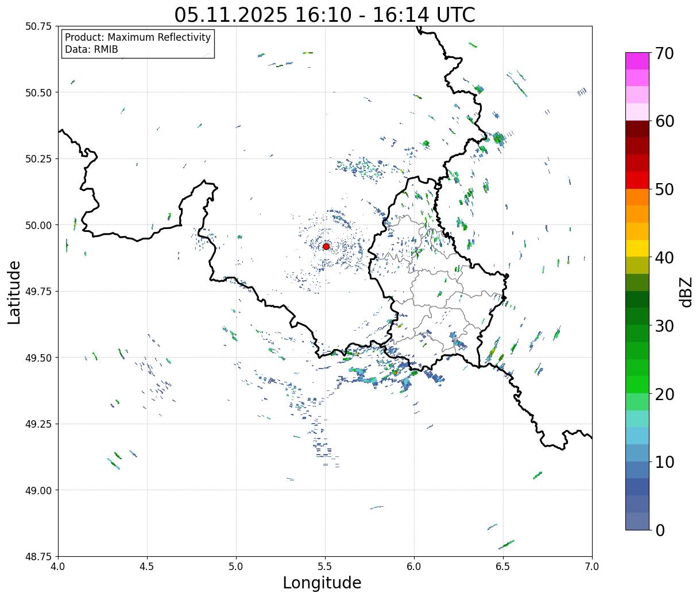Click the bright green swatch just above 20
This screenshot has width=700, height=597.
point(637,385)
